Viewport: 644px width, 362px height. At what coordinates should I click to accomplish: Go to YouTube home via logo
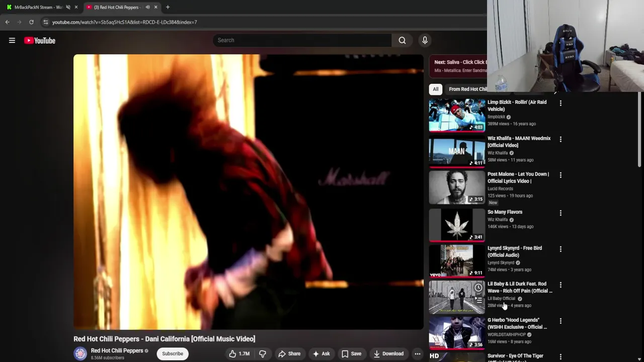(x=40, y=41)
